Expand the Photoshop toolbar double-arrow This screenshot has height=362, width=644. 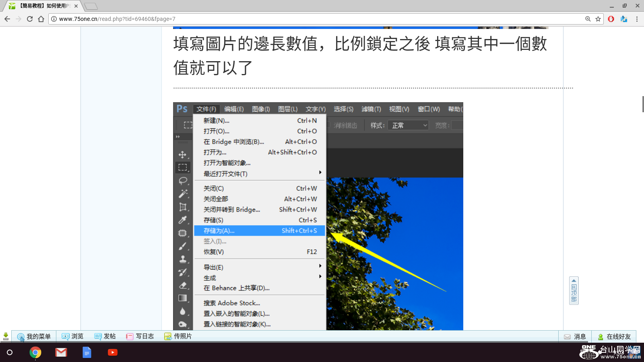[178, 137]
